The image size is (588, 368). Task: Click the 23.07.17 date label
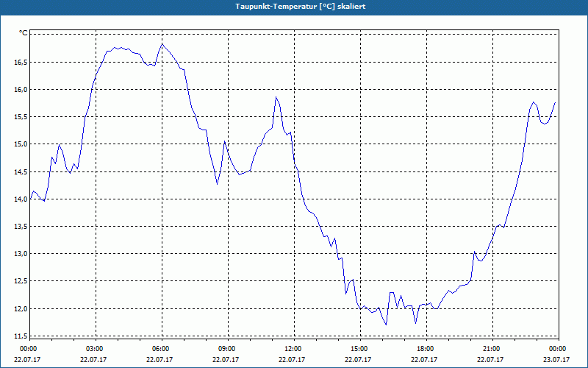click(558, 360)
